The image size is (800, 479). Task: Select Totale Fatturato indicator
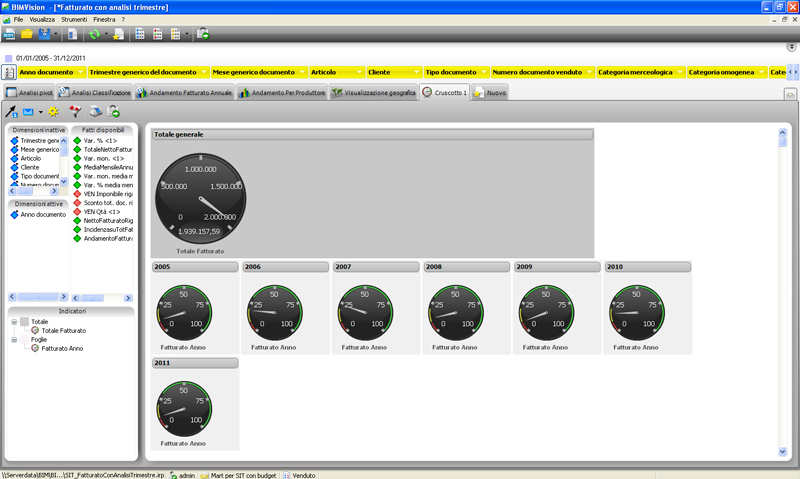(x=64, y=331)
